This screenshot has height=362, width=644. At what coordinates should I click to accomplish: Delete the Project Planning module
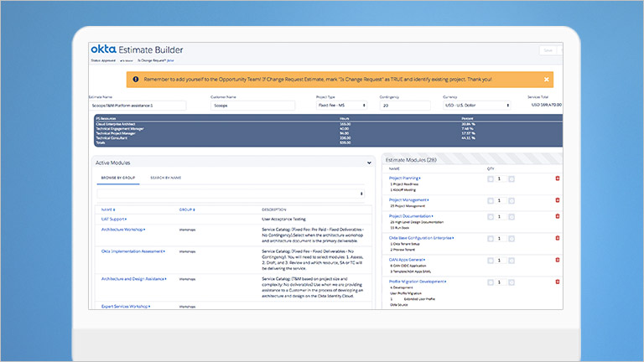(x=558, y=178)
